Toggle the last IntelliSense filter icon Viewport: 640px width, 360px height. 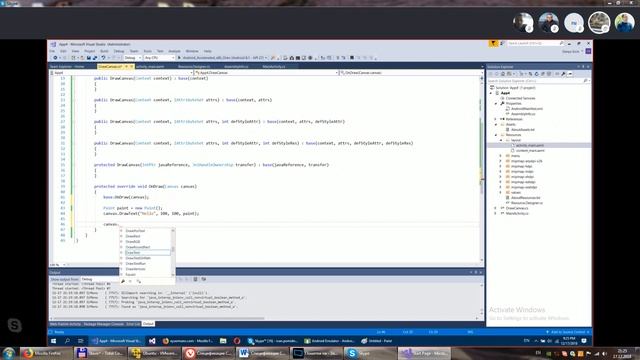(x=139, y=281)
